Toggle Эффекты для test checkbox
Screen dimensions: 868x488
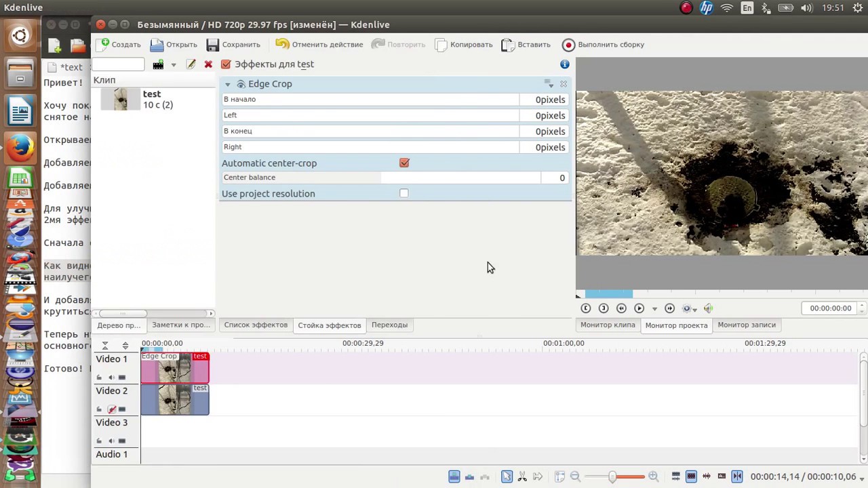[x=226, y=64]
